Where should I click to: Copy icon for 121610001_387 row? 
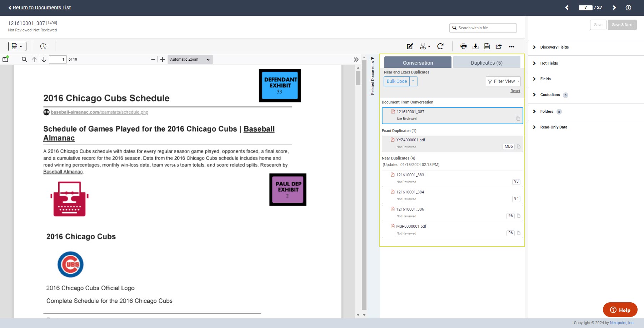click(x=518, y=119)
